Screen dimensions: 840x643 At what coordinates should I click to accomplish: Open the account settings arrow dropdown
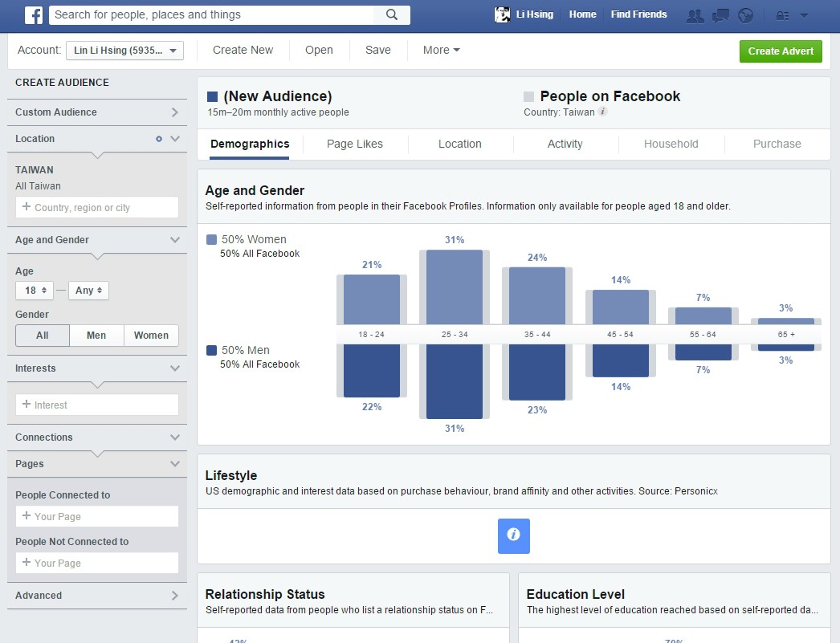[804, 15]
